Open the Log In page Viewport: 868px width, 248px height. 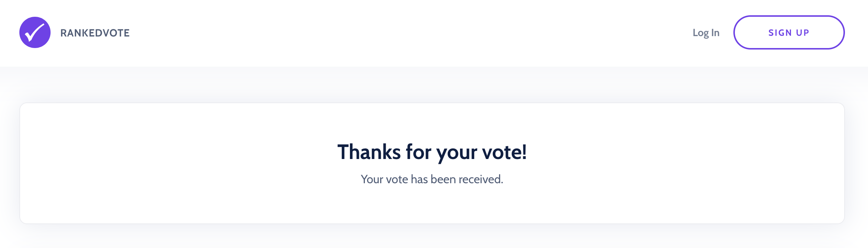pos(705,33)
